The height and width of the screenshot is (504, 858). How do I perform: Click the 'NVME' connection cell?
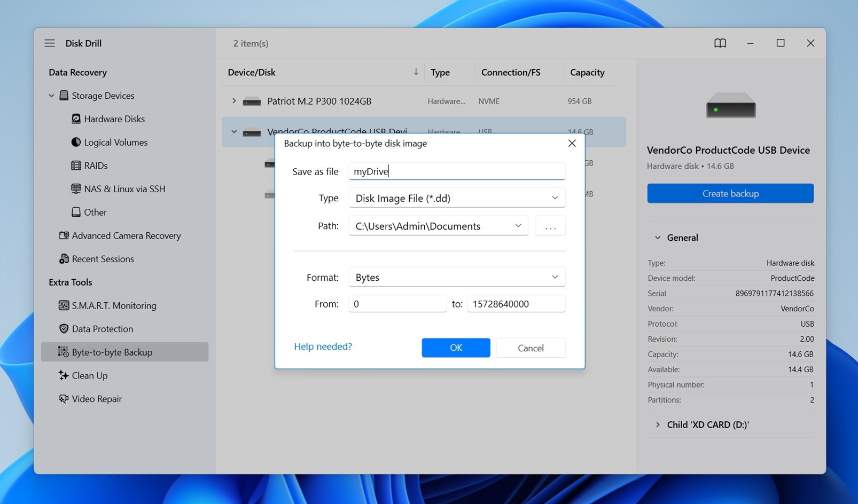(489, 101)
